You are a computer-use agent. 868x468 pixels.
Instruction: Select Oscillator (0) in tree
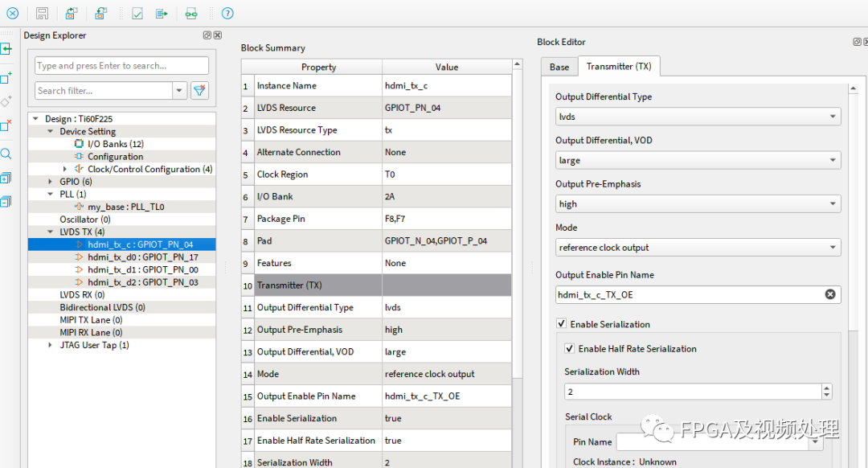85,220
